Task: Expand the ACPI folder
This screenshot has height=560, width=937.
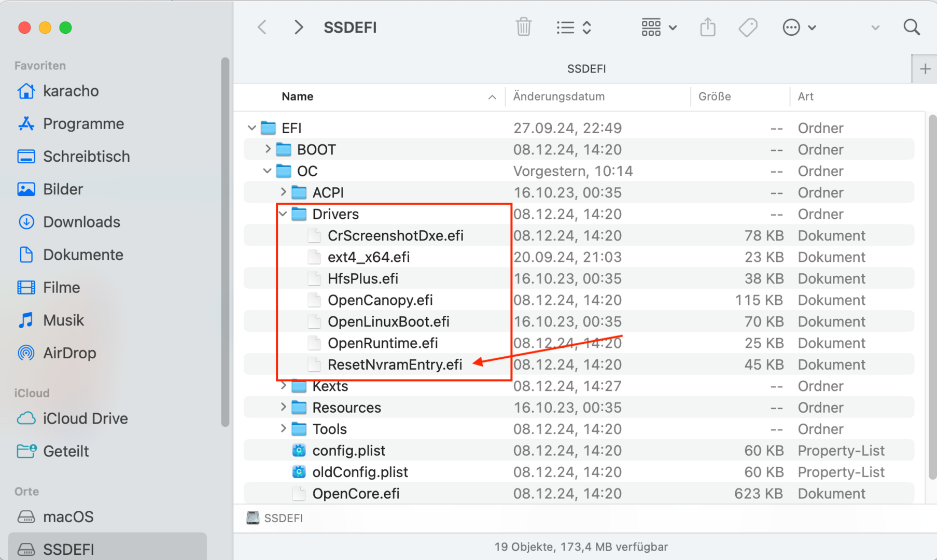Action: tap(283, 192)
